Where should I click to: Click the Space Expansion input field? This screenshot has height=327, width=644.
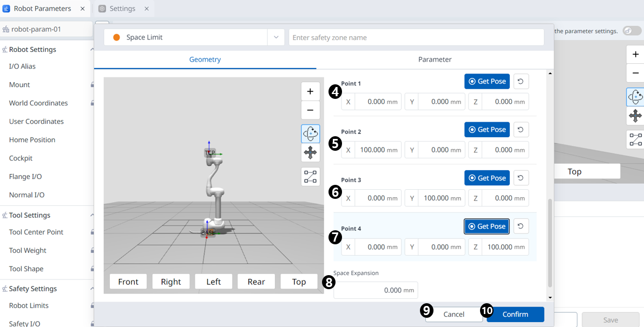tap(375, 290)
